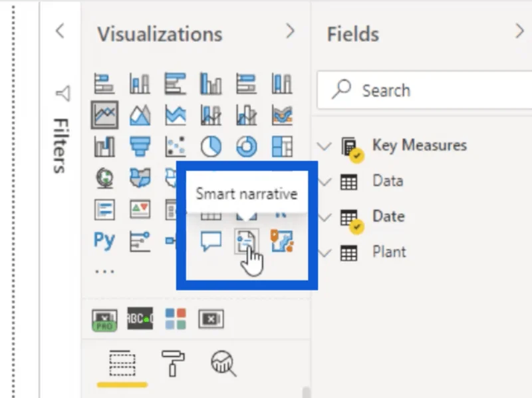The width and height of the screenshot is (532, 398).
Task: Add the Multi-row card visual
Action: pos(104,209)
